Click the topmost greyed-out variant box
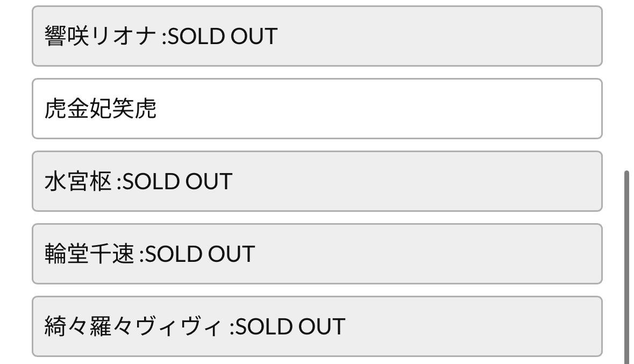634x364 pixels. tap(317, 36)
